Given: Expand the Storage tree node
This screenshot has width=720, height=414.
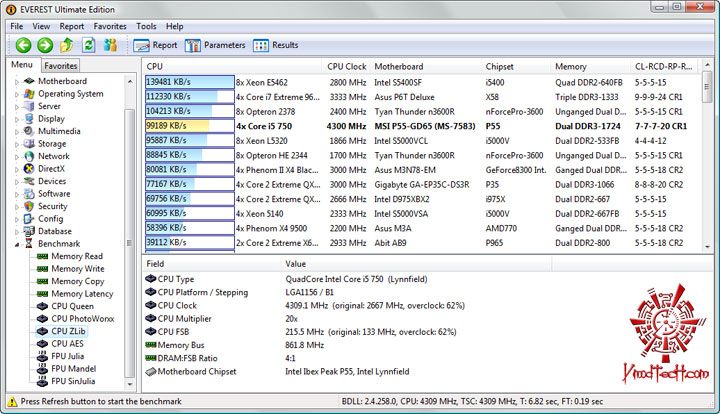Looking at the screenshot, I should coord(17,144).
